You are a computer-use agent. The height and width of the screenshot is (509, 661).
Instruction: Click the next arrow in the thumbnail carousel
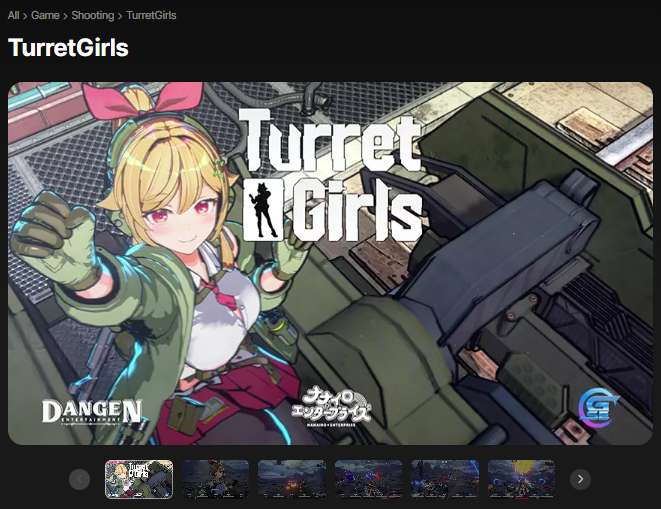tap(580, 479)
